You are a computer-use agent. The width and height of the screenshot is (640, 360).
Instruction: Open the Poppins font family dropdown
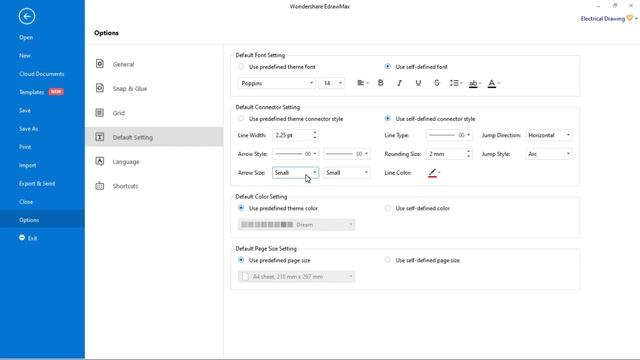point(276,83)
